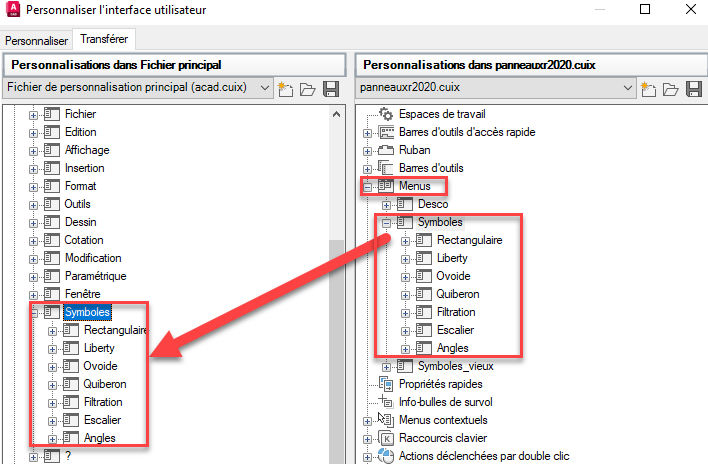Screen dimensions: 708x464
Task: Click the left pane scrollbar thumb
Action: coord(336,352)
